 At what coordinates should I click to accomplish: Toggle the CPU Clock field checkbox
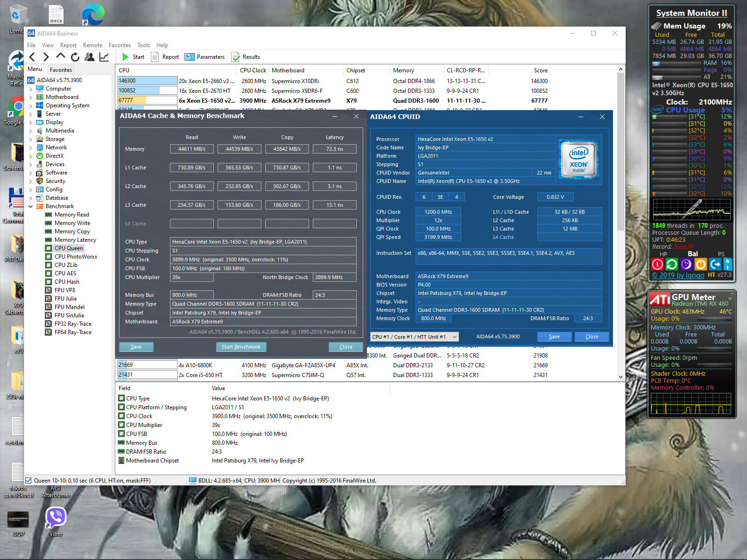tap(121, 416)
